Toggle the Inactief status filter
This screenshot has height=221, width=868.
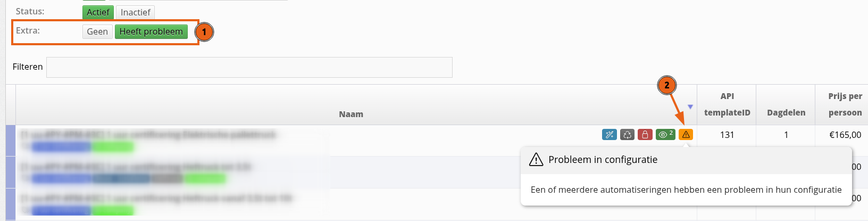pyautogui.click(x=135, y=12)
